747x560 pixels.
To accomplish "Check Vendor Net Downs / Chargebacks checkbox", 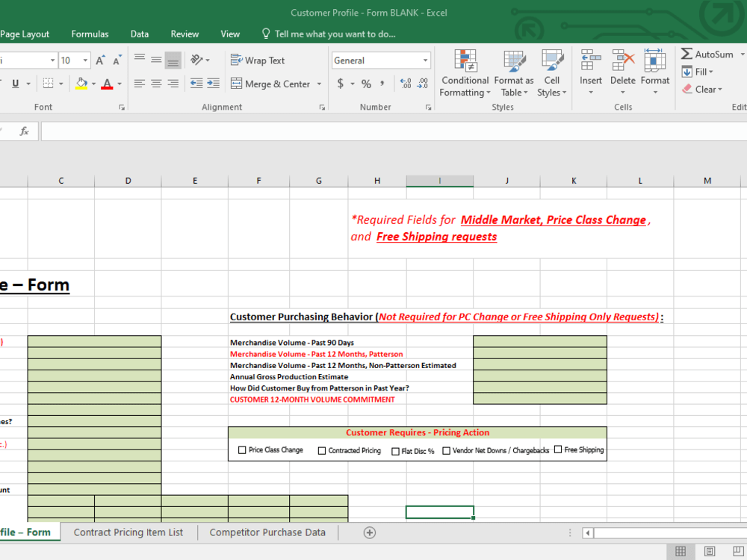I will (447, 450).
